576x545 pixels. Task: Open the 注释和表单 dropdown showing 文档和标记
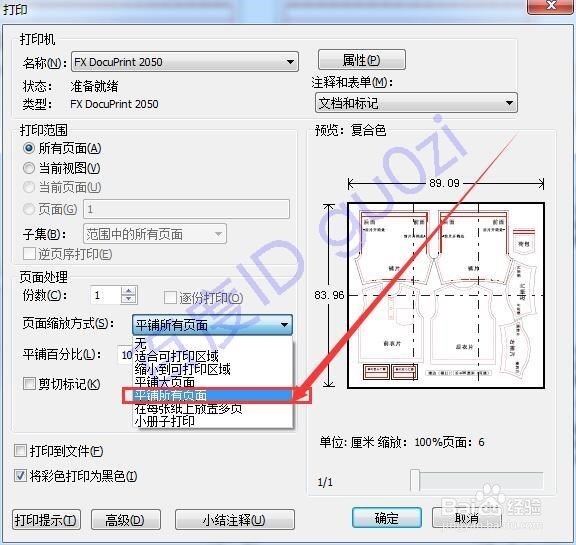(416, 103)
